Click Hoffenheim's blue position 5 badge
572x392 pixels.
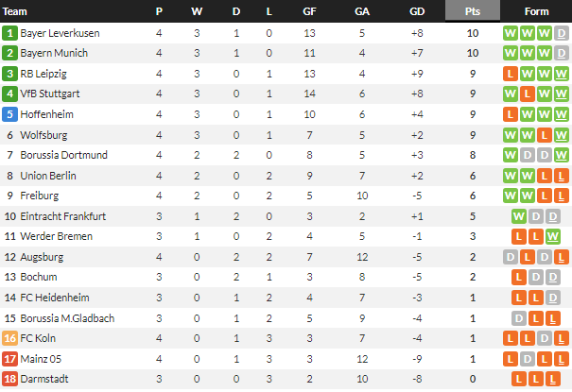[x=9, y=114]
